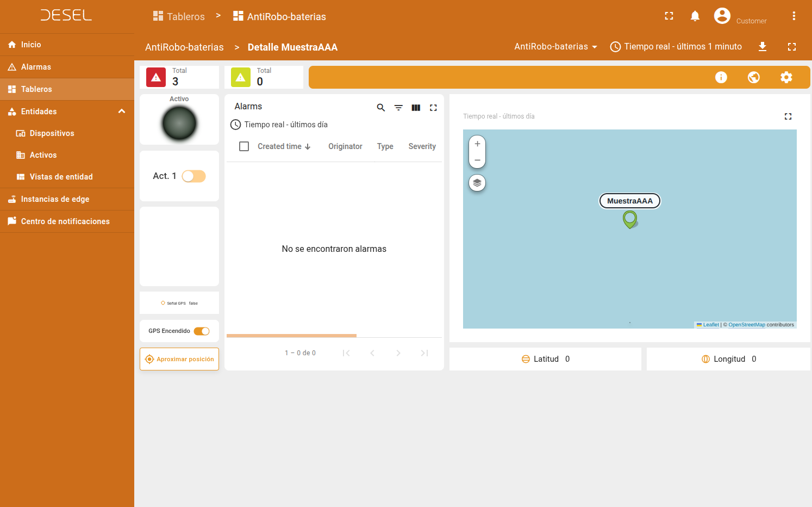Open the map layers control
The image size is (812, 507).
[477, 183]
